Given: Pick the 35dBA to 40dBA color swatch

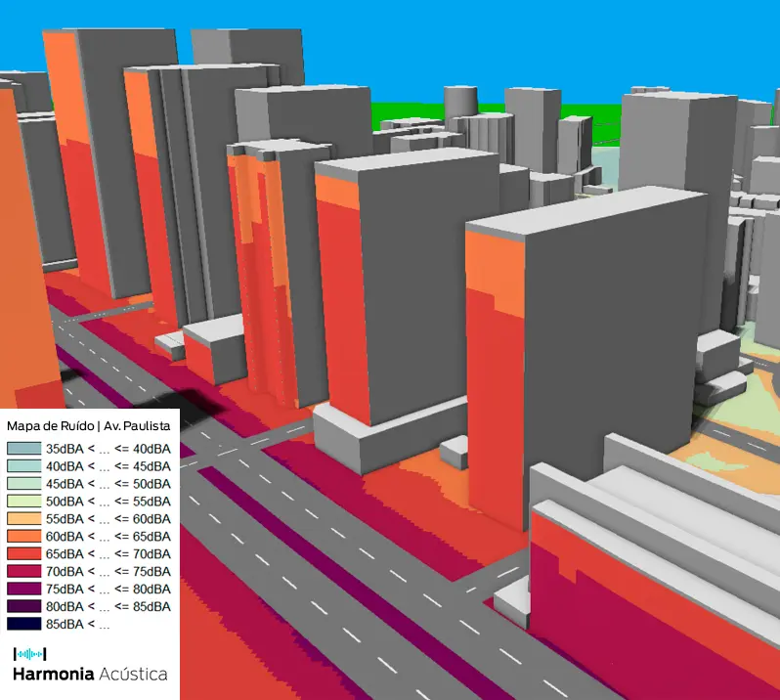Looking at the screenshot, I should 23,448.
